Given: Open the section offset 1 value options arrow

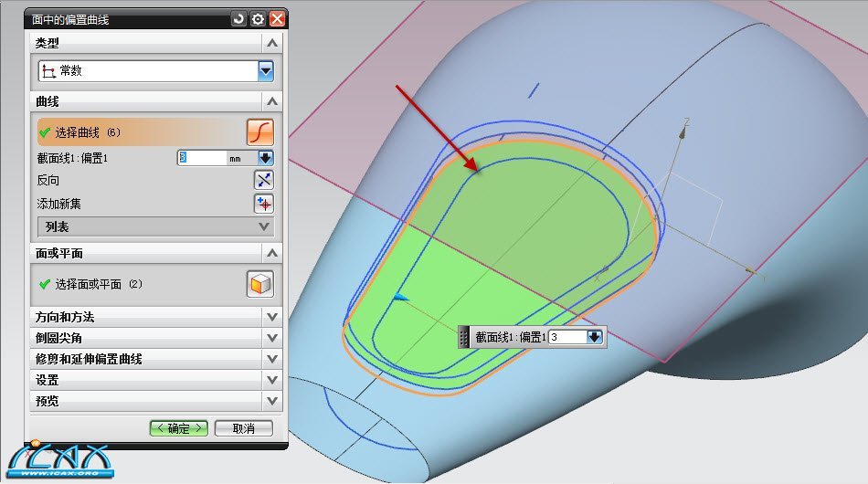Looking at the screenshot, I should 266,158.
